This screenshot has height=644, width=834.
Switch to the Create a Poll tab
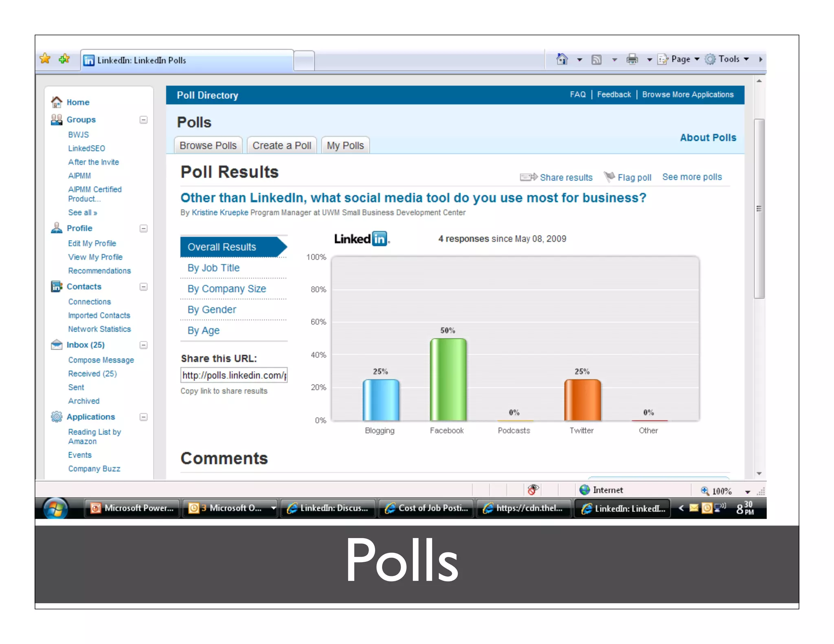(281, 146)
